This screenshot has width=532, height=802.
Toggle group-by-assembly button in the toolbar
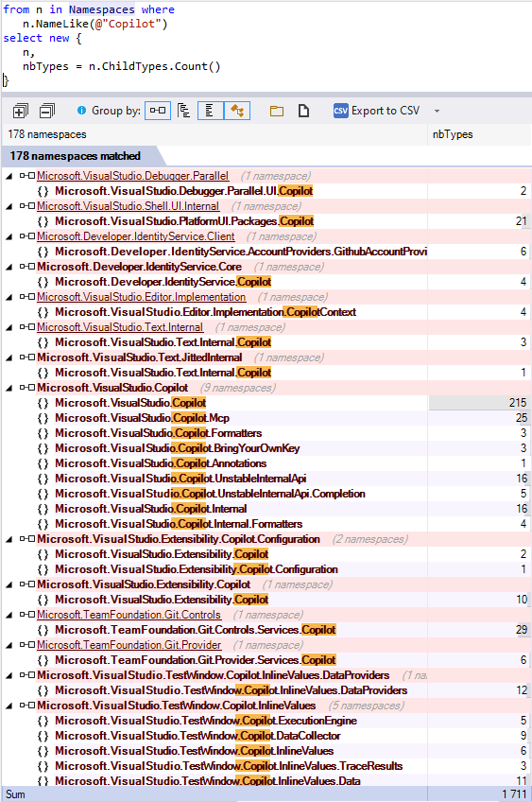pyautogui.click(x=158, y=111)
